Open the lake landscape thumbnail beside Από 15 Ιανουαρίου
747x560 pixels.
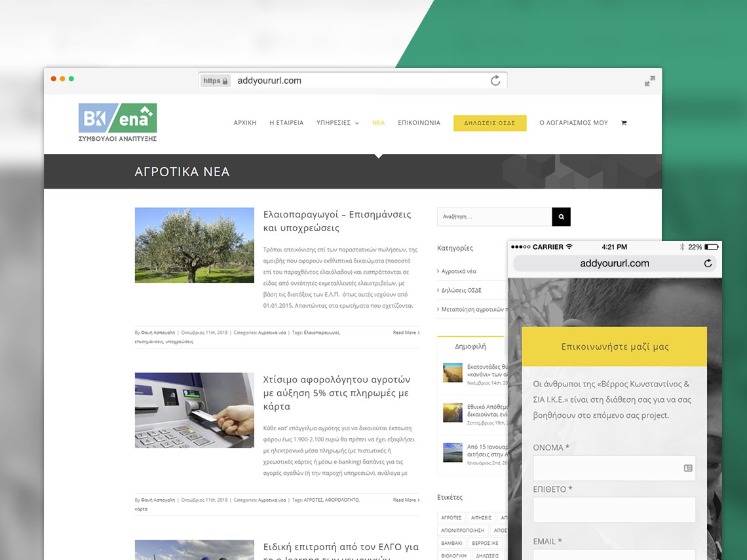(453, 453)
